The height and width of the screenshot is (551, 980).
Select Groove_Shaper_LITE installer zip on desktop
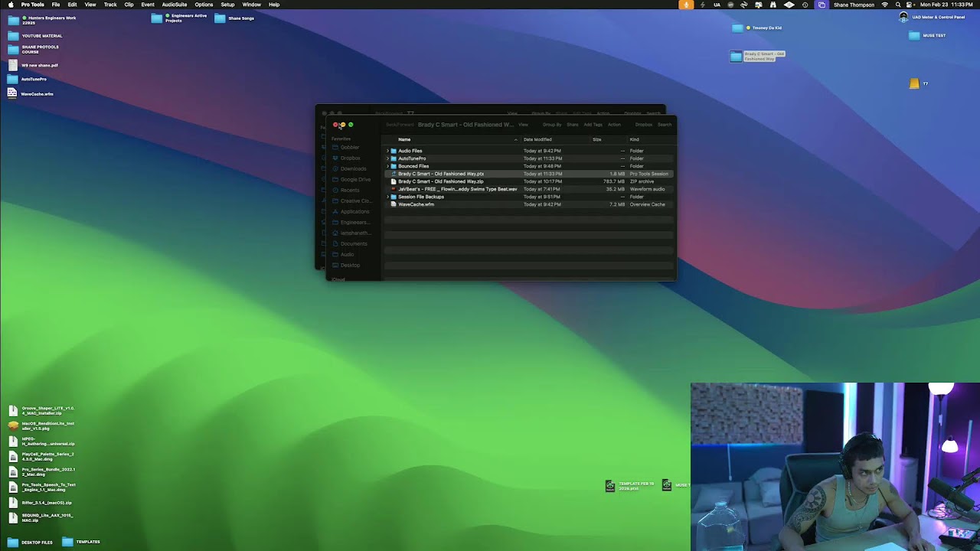(41, 411)
